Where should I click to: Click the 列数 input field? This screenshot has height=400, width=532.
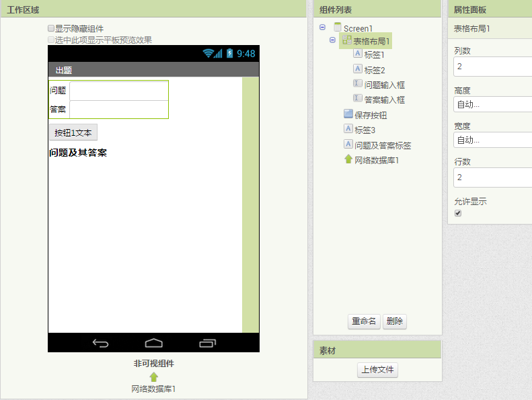pos(493,67)
